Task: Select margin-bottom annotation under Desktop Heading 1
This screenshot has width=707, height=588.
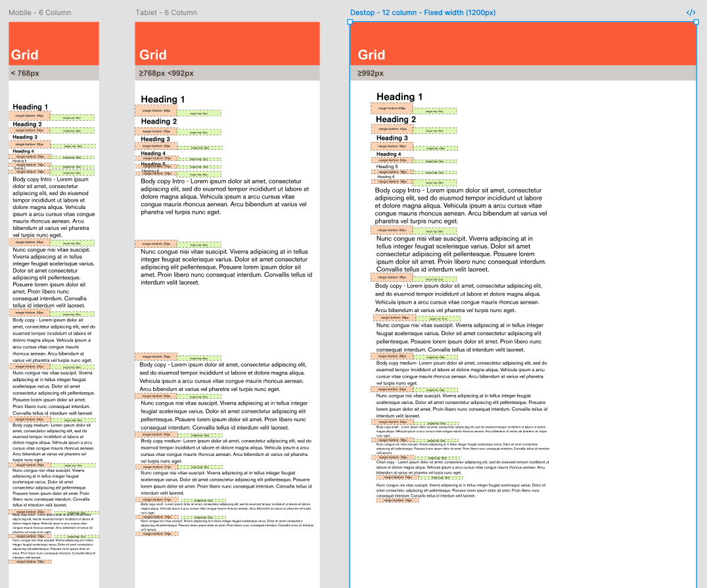Action: coord(392,108)
